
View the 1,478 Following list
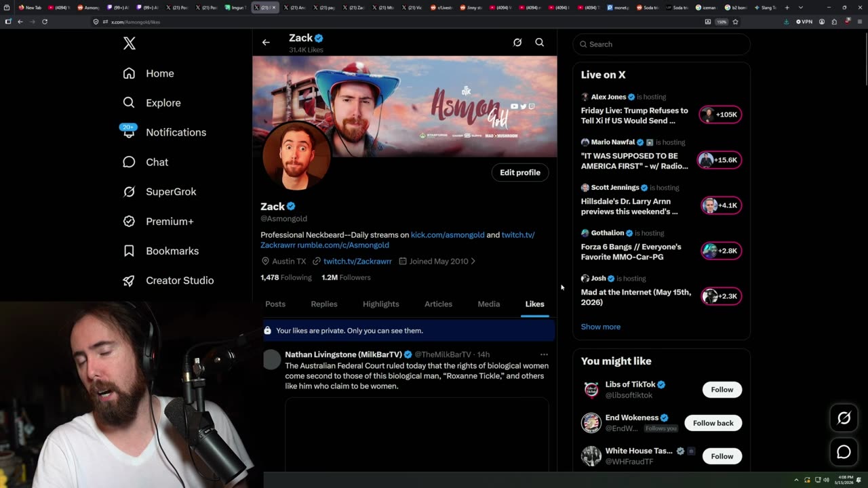coord(286,278)
